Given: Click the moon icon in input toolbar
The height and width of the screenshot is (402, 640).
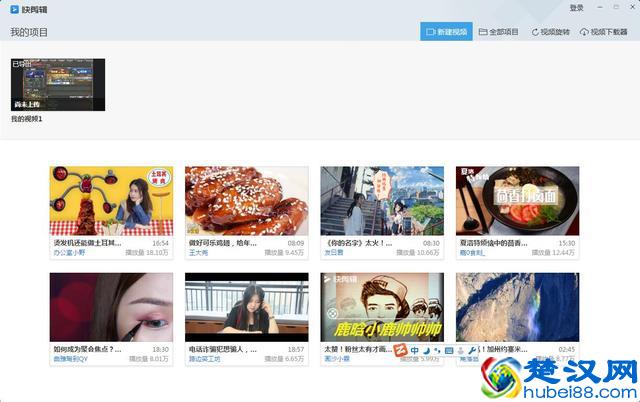Looking at the screenshot, I should click(x=427, y=351).
